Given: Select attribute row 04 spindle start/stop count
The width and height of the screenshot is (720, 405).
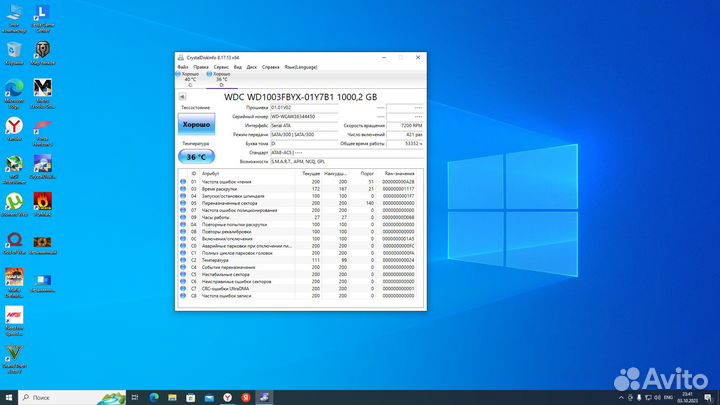Looking at the screenshot, I should coord(300,196).
